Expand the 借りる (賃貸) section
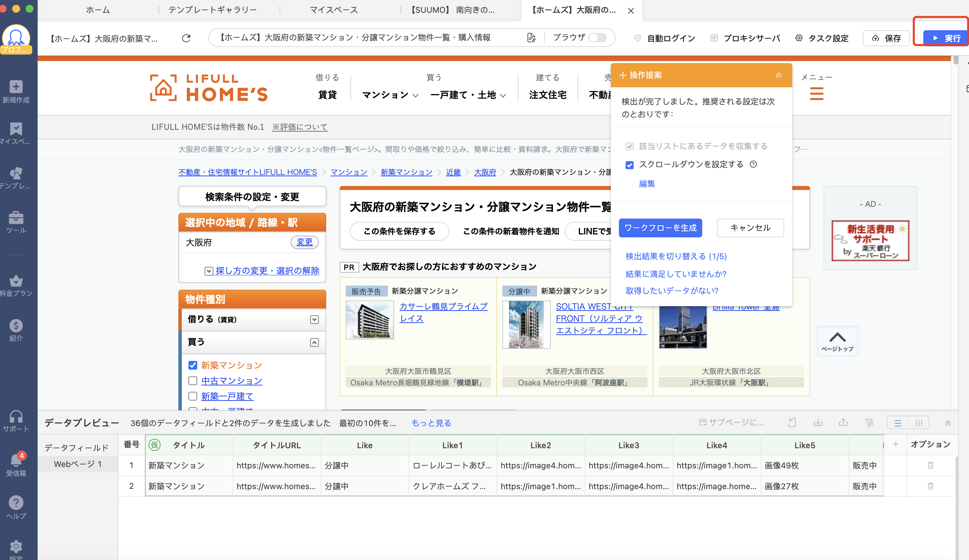The height and width of the screenshot is (560, 969). click(314, 319)
